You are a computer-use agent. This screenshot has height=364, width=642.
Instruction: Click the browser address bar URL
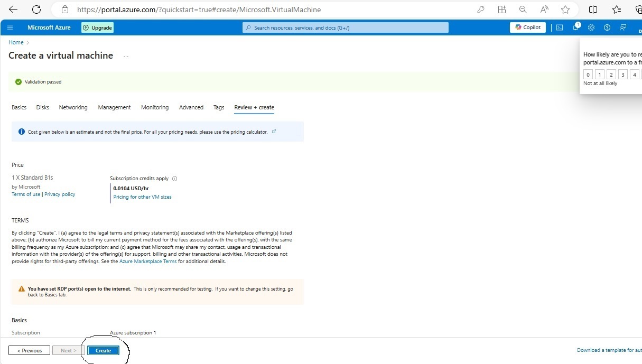[199, 10]
